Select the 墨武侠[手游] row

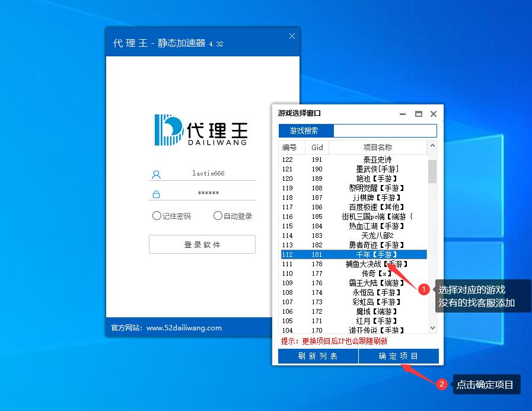coord(354,169)
